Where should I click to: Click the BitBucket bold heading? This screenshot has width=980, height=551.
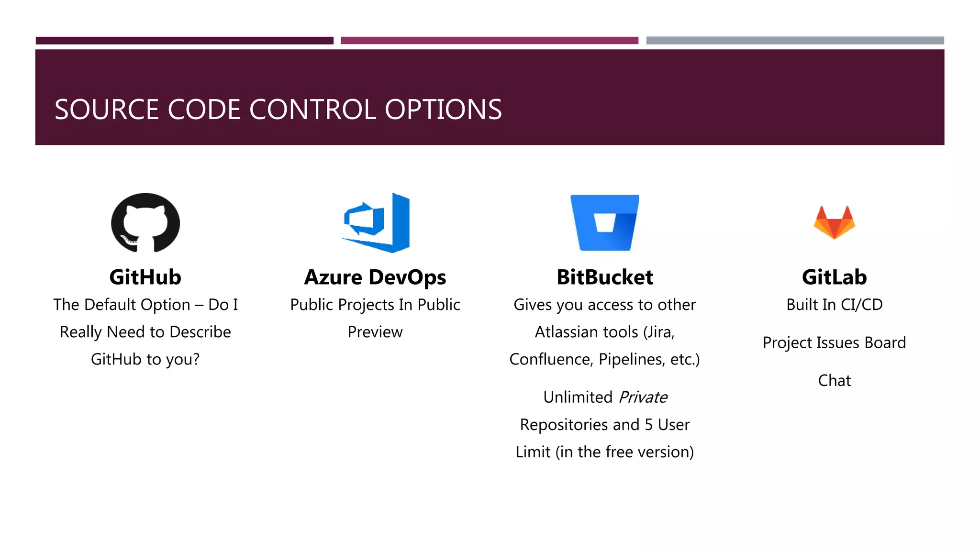605,277
